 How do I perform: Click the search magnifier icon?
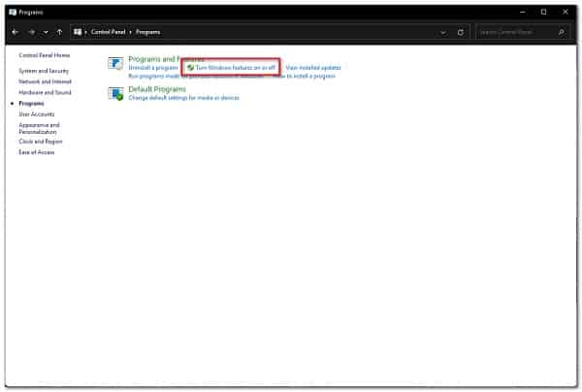(562, 32)
